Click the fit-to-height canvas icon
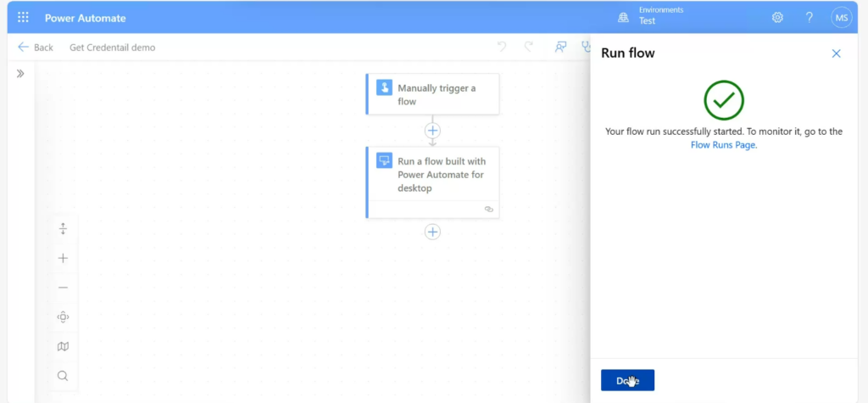Screen dimensions: 868x403 click(63, 228)
